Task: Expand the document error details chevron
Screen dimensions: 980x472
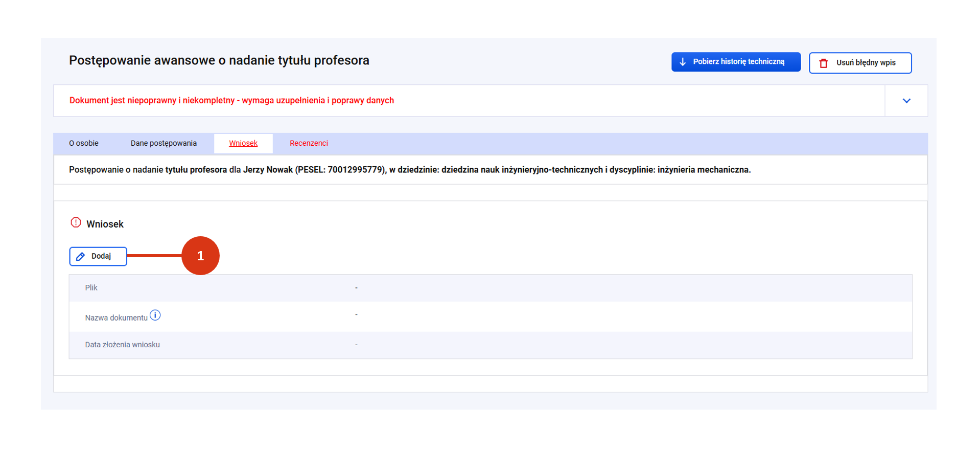Action: pos(906,101)
